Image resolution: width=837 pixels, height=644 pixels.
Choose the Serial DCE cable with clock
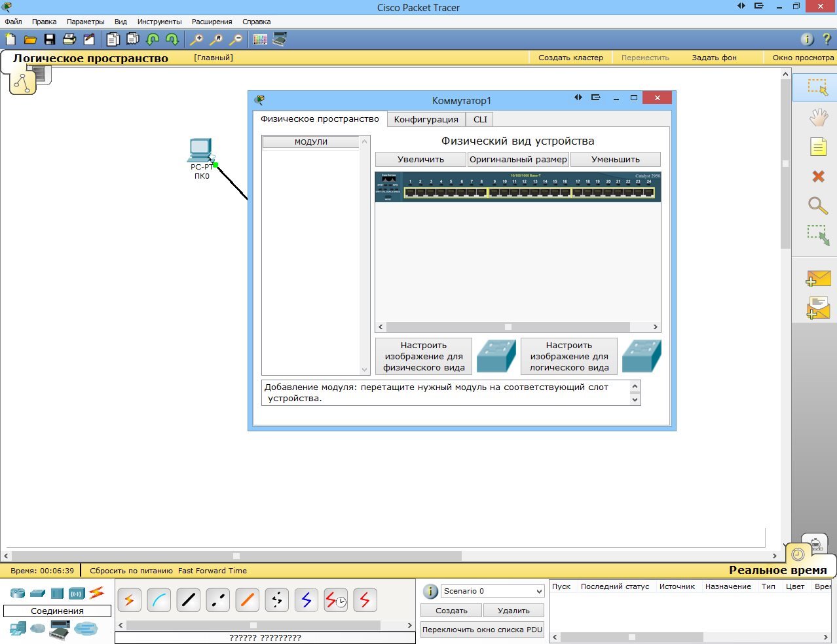tap(335, 599)
